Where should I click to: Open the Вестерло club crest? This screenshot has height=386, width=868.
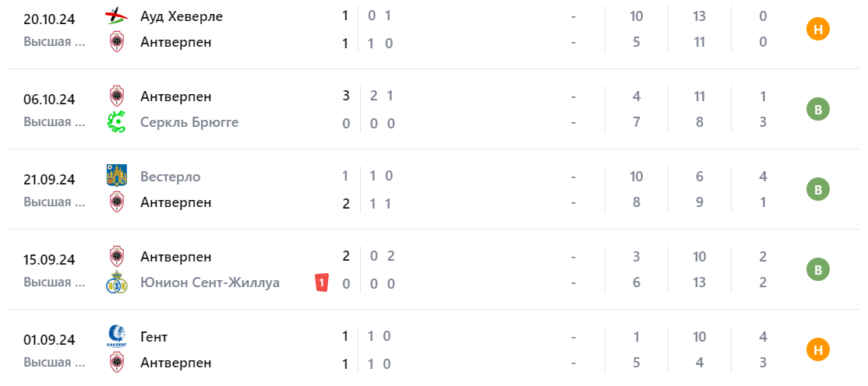point(116,176)
